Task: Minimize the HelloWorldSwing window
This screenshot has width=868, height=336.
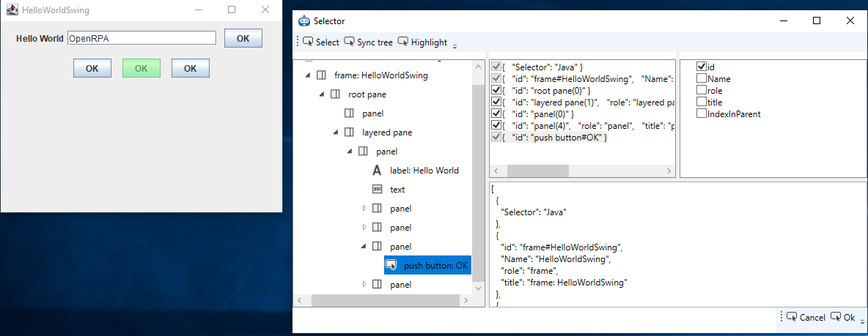Action: click(198, 10)
